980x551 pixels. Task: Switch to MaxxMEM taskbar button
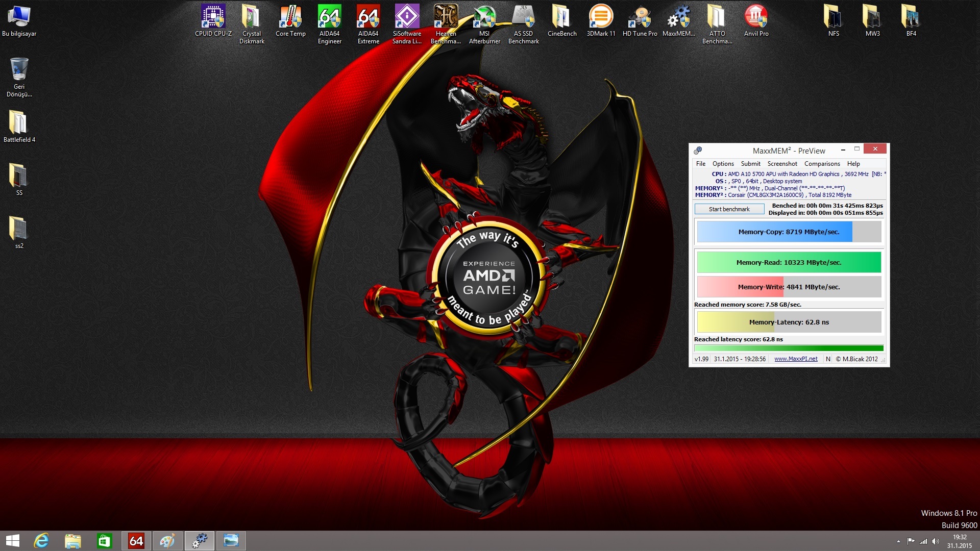pyautogui.click(x=200, y=541)
